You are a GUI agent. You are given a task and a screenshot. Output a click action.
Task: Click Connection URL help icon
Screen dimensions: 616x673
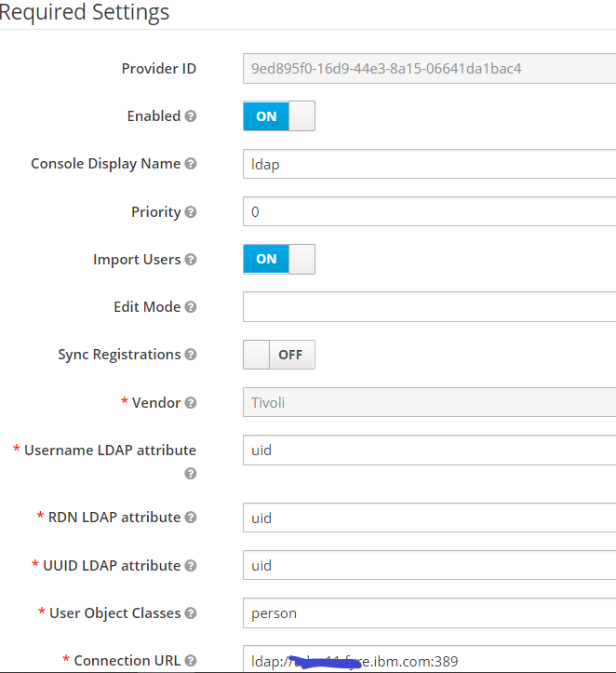point(191,661)
